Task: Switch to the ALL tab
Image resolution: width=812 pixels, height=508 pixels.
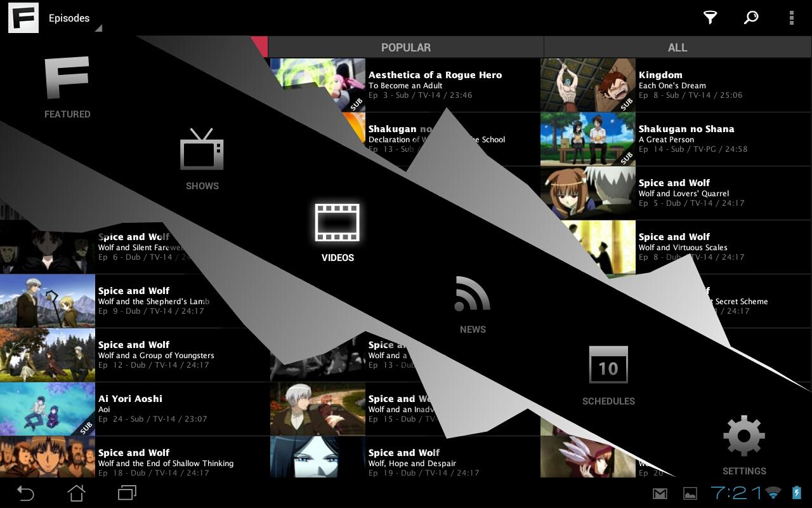Action: pos(678,48)
